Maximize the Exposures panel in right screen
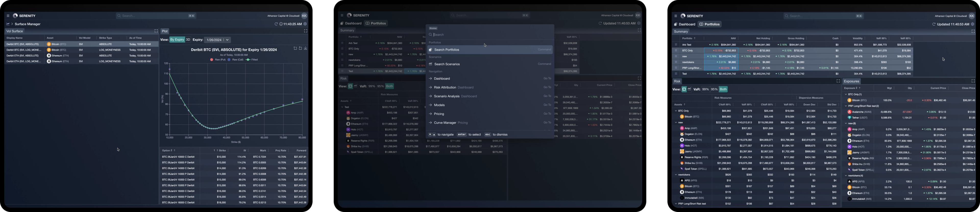Viewport: 980px width, 212px height. coord(973,81)
